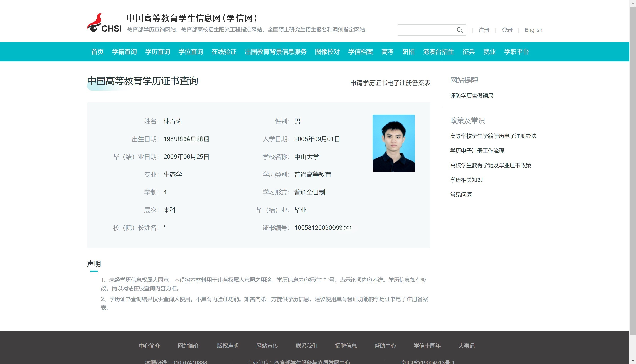Open 学籍查询 navigation item
636x364 pixels.
pos(124,52)
